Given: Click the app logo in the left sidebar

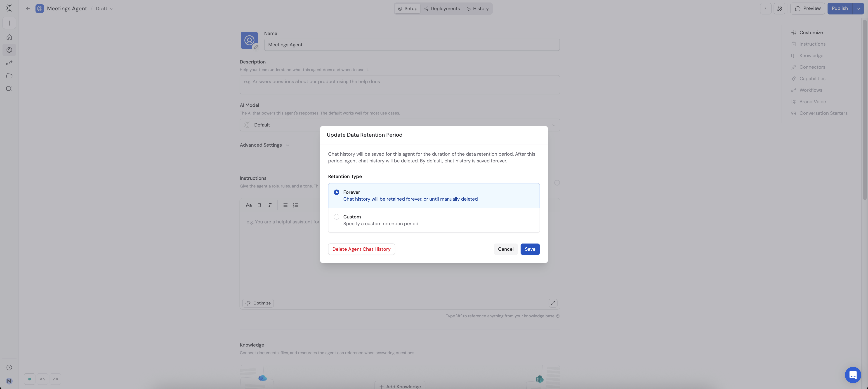Looking at the screenshot, I should click(9, 8).
